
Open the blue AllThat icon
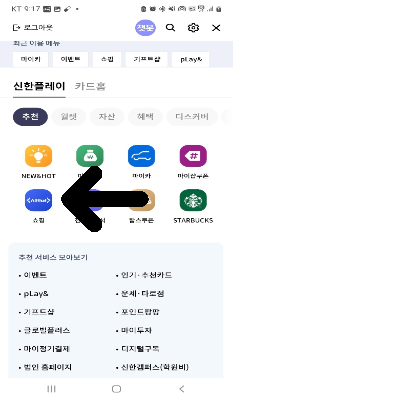coord(38,200)
